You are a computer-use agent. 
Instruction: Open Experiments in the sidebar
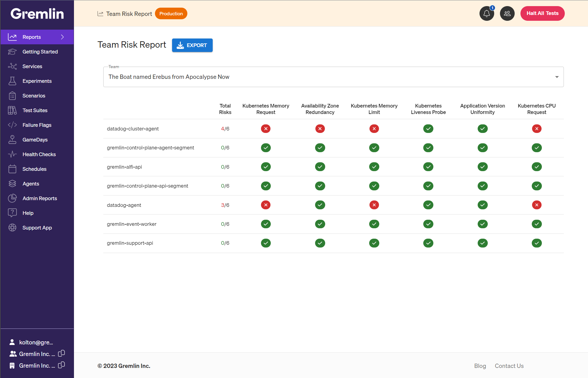tap(37, 81)
